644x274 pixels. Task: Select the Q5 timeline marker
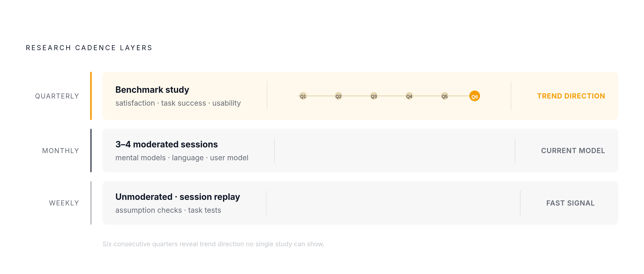pyautogui.click(x=445, y=96)
